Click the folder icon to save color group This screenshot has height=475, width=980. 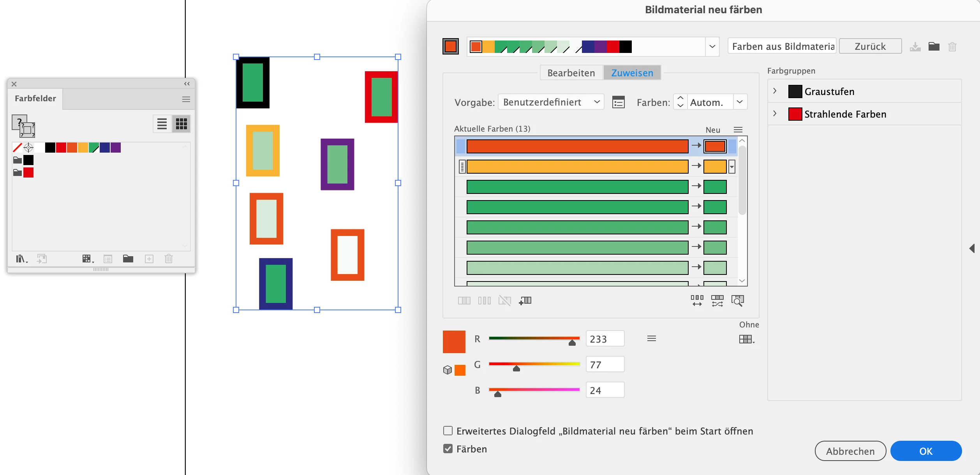click(x=934, y=47)
